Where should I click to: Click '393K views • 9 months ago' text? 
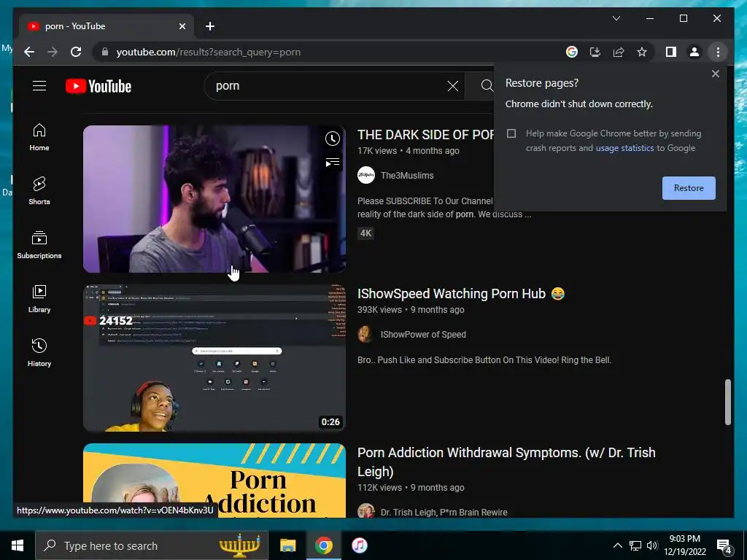411,310
